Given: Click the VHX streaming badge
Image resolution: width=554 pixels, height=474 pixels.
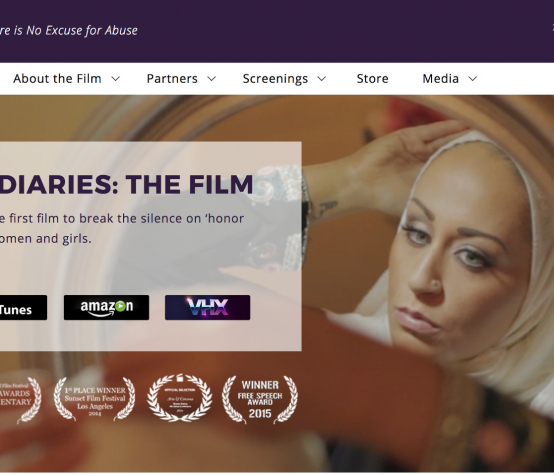Looking at the screenshot, I should 207,307.
